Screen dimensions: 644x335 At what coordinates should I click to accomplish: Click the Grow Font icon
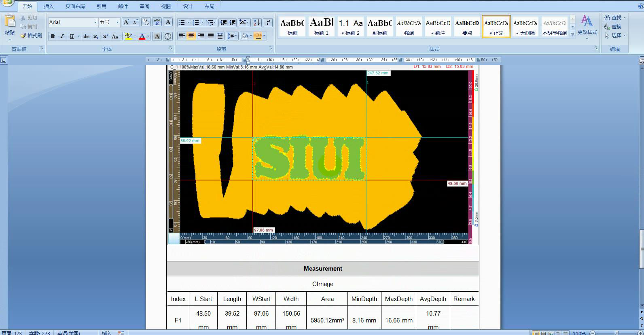(x=126, y=22)
